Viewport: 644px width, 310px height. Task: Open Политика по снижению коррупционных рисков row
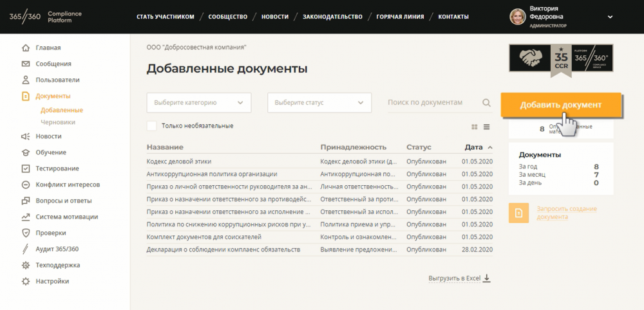pos(319,224)
